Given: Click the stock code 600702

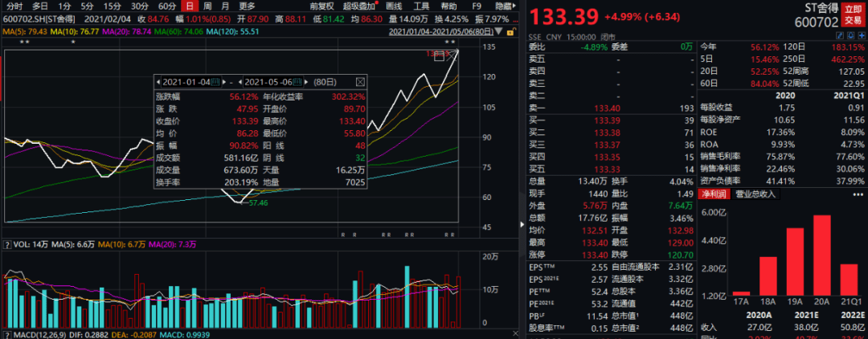Looking at the screenshot, I should point(817,22).
